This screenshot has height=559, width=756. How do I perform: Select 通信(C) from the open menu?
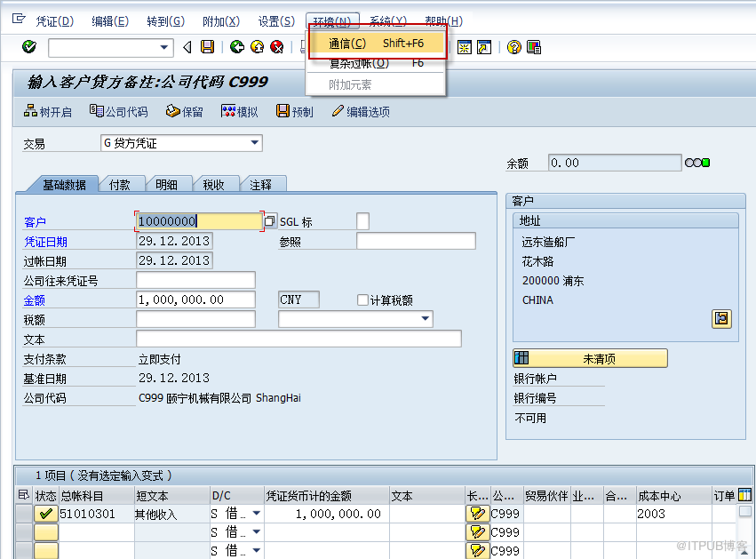(376, 44)
